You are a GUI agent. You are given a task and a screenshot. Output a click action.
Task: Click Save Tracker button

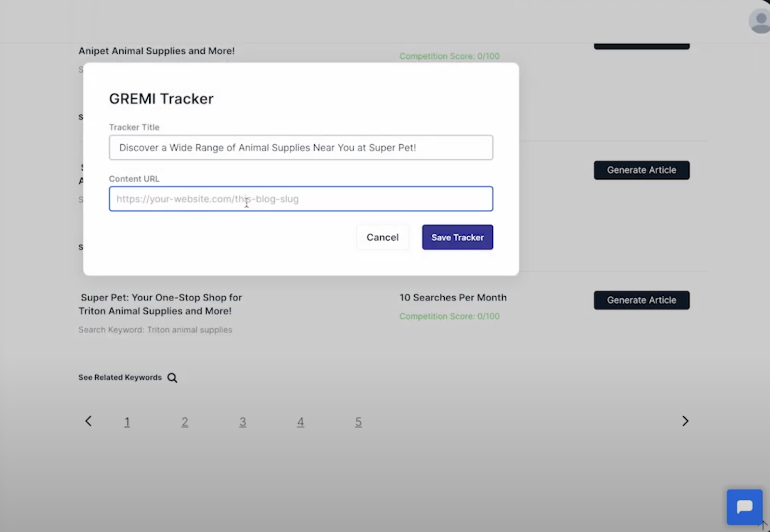457,237
